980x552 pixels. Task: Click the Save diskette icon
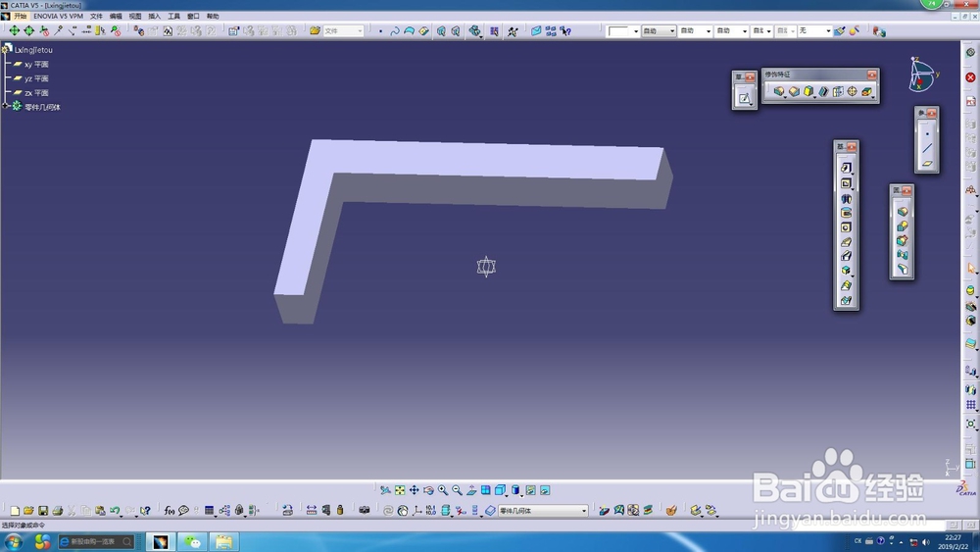[43, 511]
